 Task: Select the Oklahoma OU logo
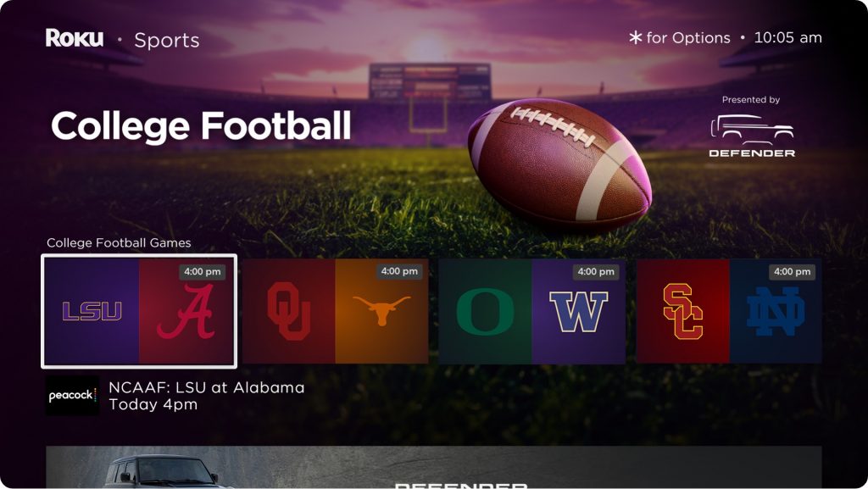289,310
